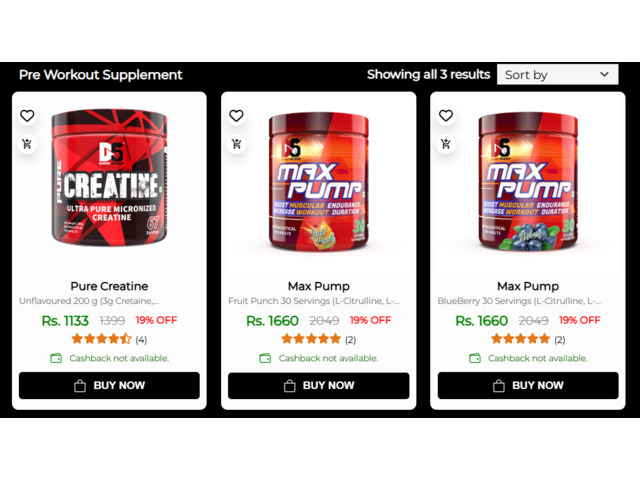The image size is (640, 480).
Task: Open Pure Creatine product image
Action: 109,178
